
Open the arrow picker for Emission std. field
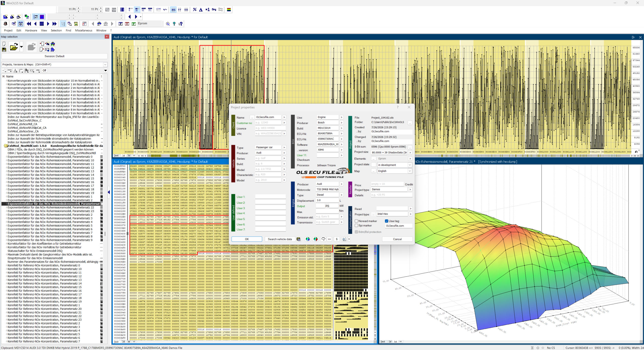pyautogui.click(x=341, y=216)
